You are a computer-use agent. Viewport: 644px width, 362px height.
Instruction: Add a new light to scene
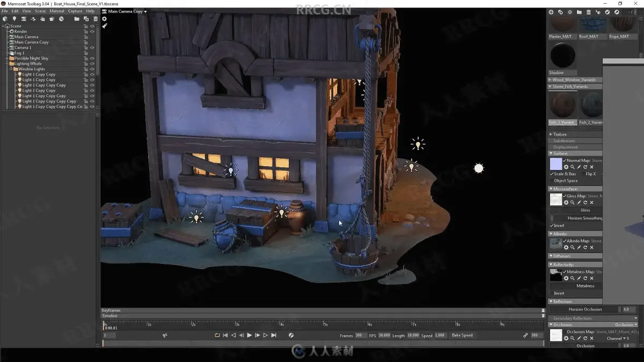pos(14,19)
